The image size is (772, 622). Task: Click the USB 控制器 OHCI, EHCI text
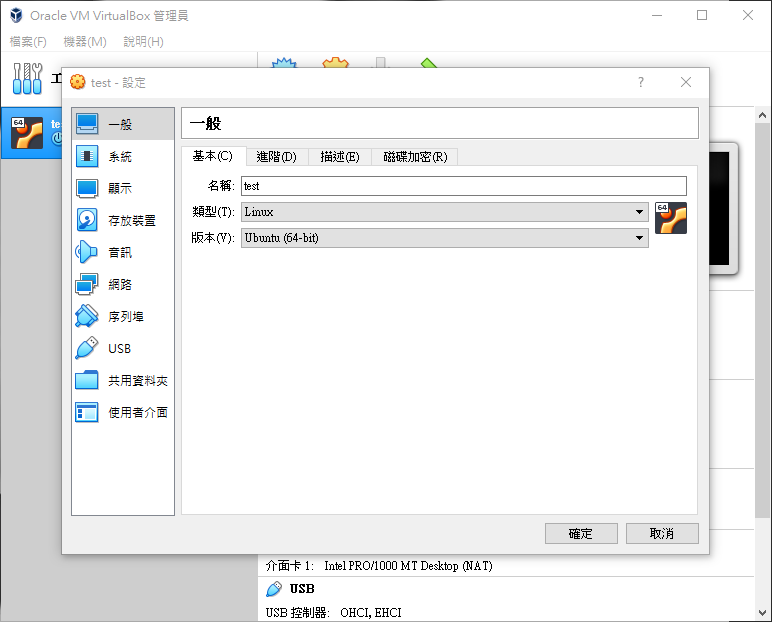click(333, 613)
